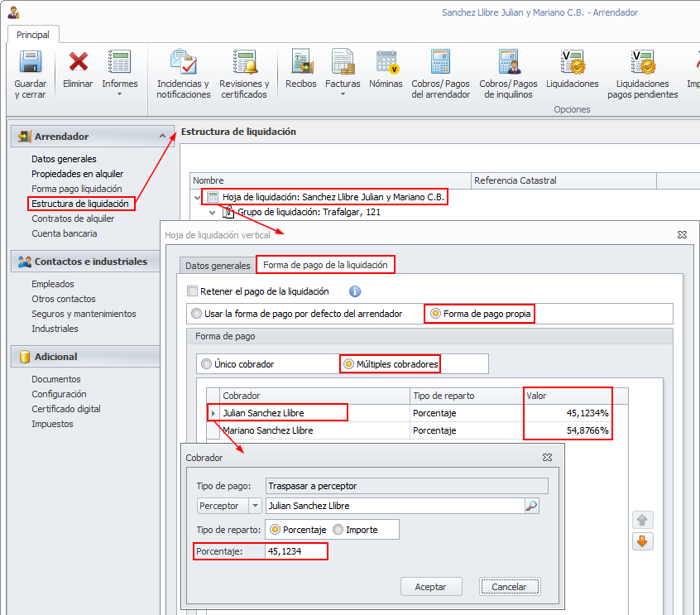Viewport: 700px width, 615px height.
Task: Click the Referencia Catastral column header
Action: 563,180
